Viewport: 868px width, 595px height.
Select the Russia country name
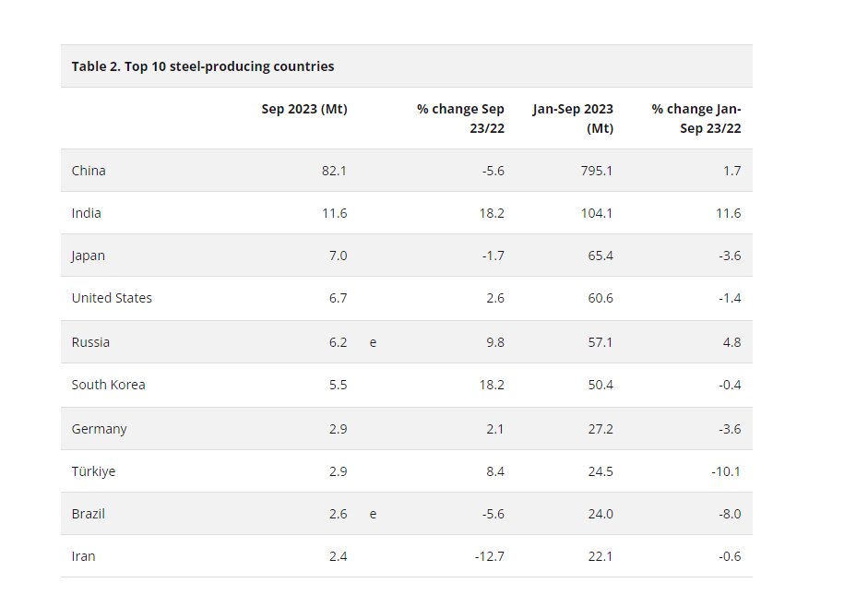(x=90, y=342)
